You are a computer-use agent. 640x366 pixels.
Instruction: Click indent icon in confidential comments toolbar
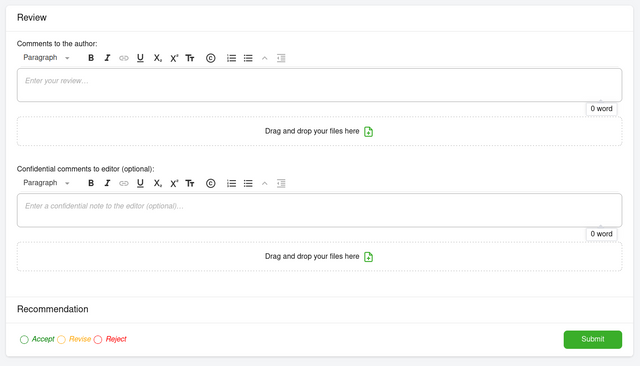[x=281, y=184]
